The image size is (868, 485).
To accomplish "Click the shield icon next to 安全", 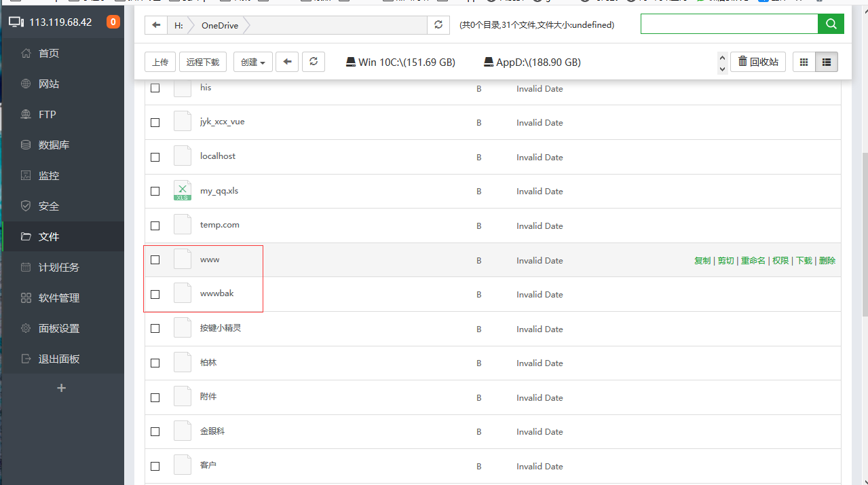I will click(x=26, y=206).
